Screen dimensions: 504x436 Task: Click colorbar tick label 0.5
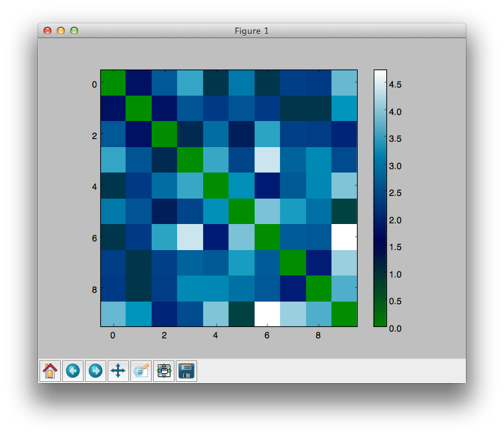click(395, 302)
